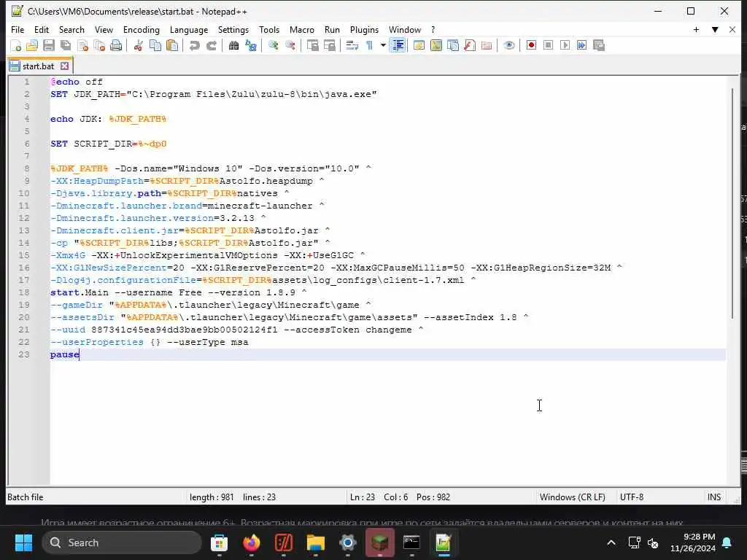The width and height of the screenshot is (747, 560).
Task: Click the Zoom Out magnifier icon
Action: pyautogui.click(x=290, y=46)
